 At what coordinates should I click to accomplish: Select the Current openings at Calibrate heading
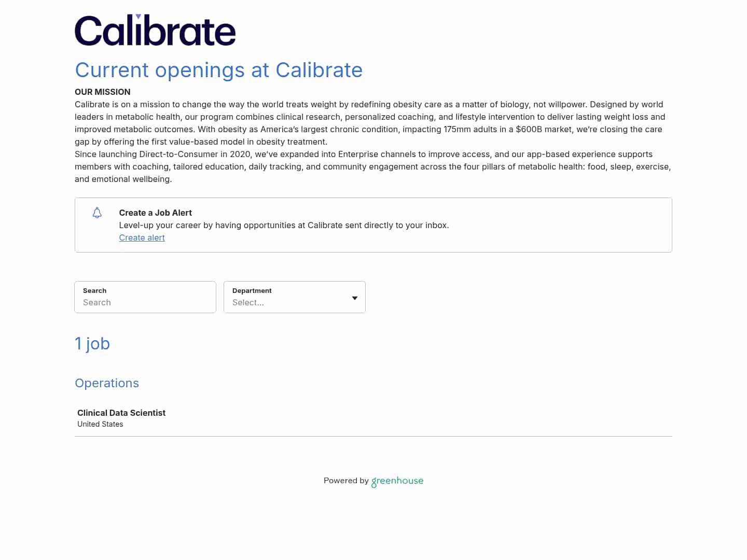(x=219, y=69)
